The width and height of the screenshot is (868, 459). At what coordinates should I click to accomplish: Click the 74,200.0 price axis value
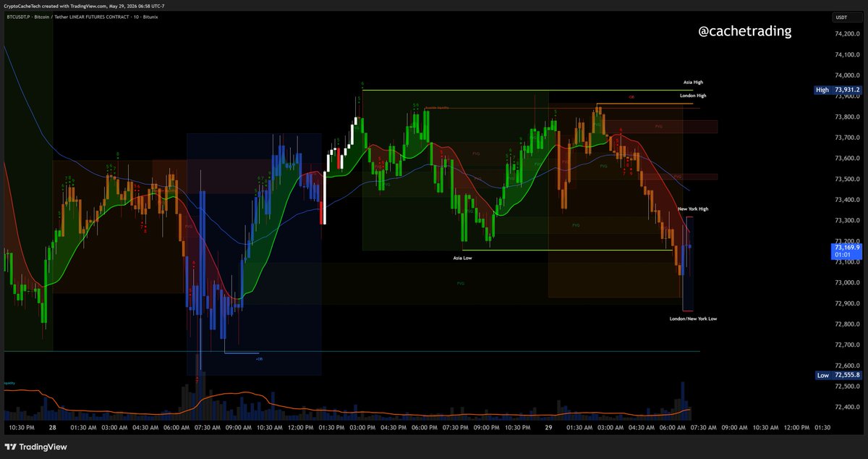(848, 34)
